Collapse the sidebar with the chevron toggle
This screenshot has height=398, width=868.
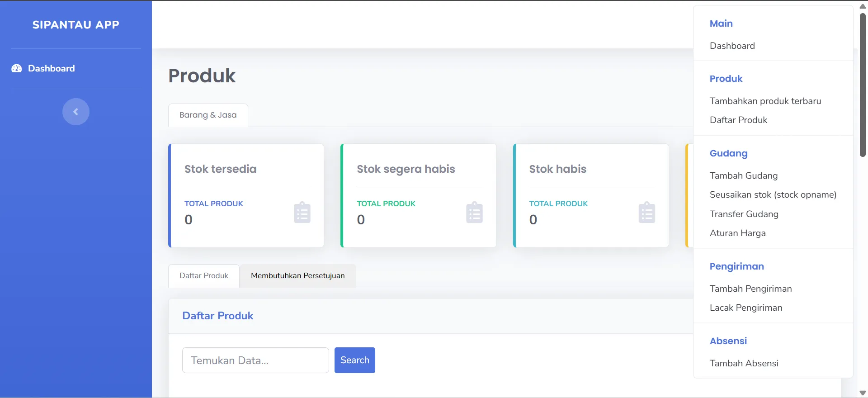(75, 112)
